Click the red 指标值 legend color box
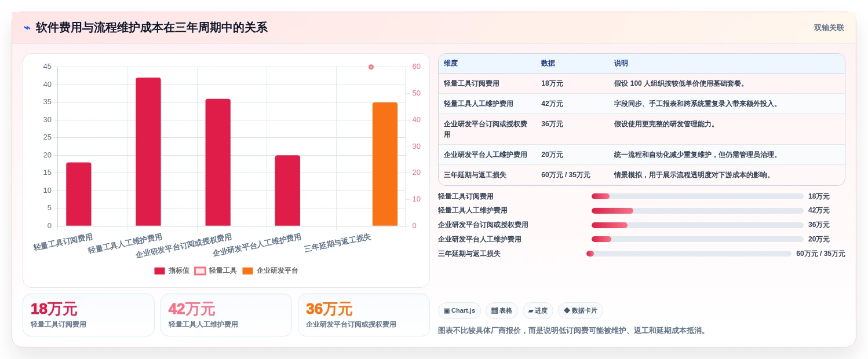This screenshot has height=359, width=868. (159, 271)
